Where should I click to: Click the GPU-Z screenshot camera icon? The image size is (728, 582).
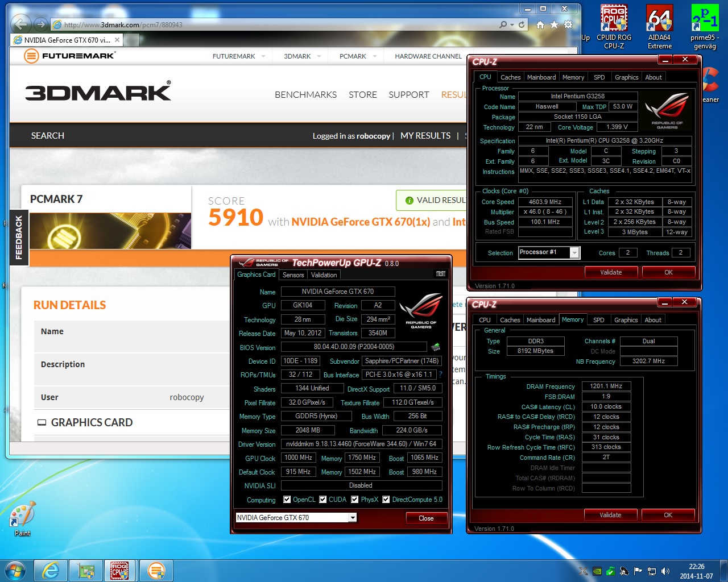tap(440, 274)
